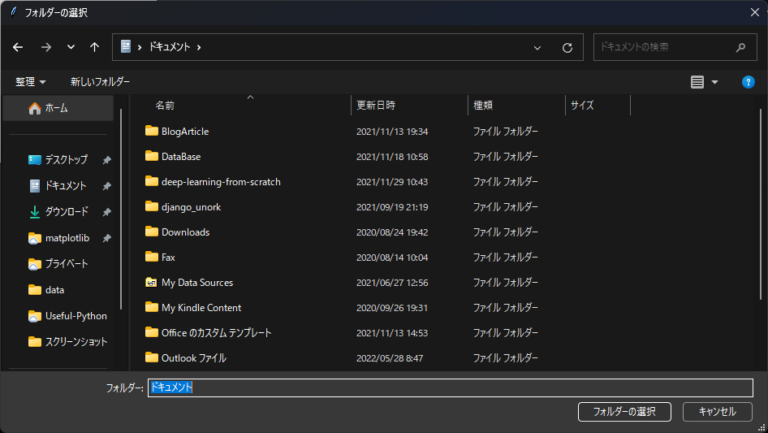Sort by the 名前 column header
This screenshot has width=768, height=433.
click(165, 105)
